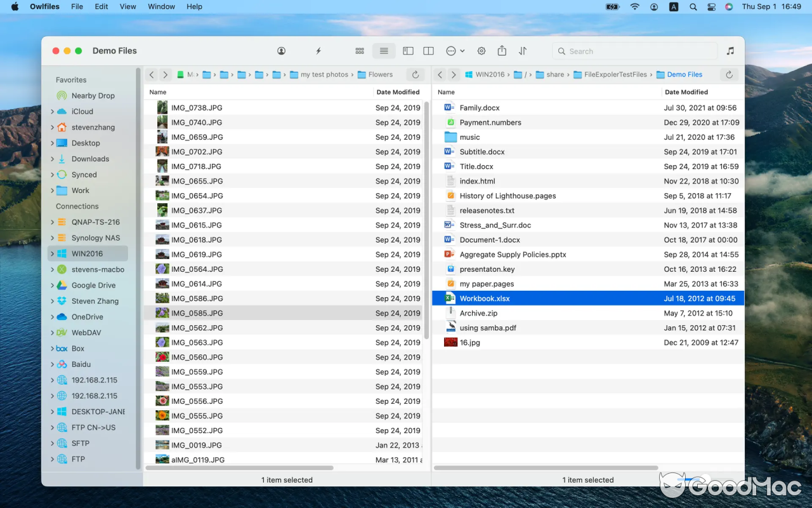Open the View menu

click(x=128, y=7)
